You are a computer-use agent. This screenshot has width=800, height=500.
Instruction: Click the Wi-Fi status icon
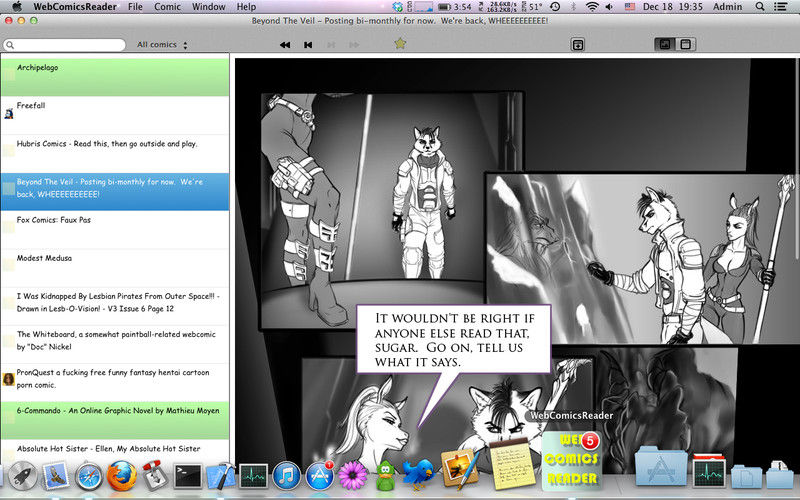tap(592, 7)
